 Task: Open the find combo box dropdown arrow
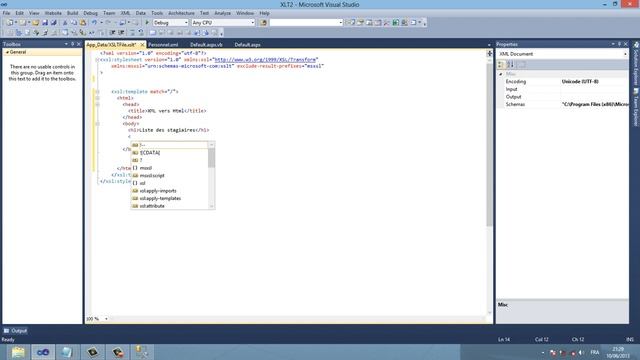[341, 23]
